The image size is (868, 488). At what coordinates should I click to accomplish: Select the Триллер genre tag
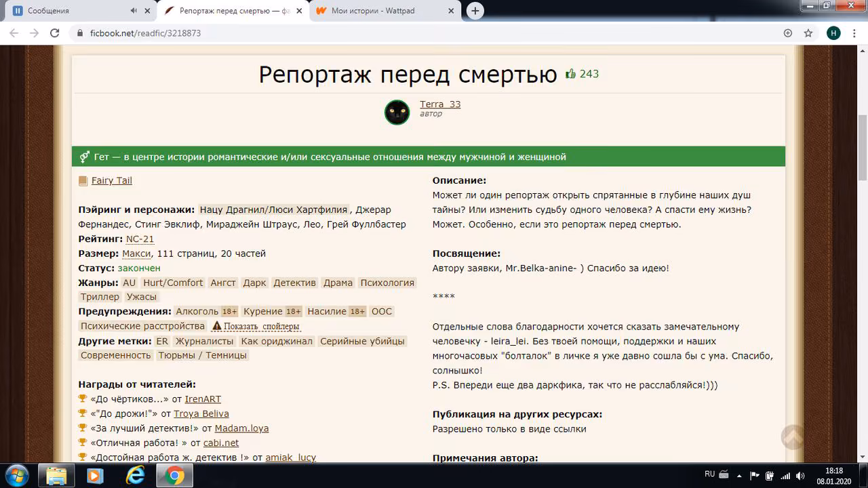(x=100, y=297)
